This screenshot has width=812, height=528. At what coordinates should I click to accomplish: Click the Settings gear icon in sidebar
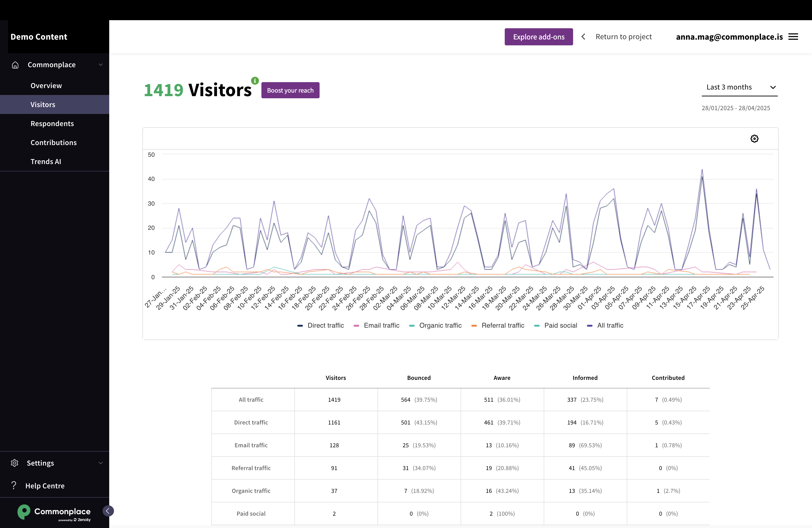(14, 463)
